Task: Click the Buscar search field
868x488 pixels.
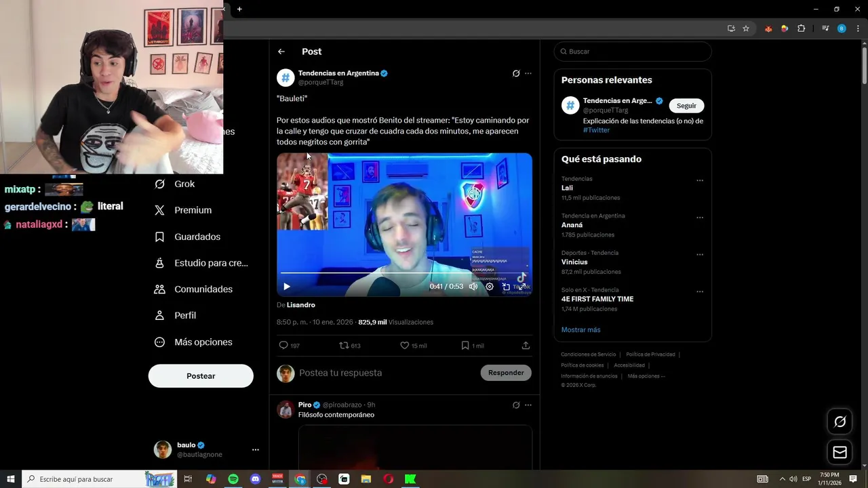Action: pyautogui.click(x=633, y=52)
